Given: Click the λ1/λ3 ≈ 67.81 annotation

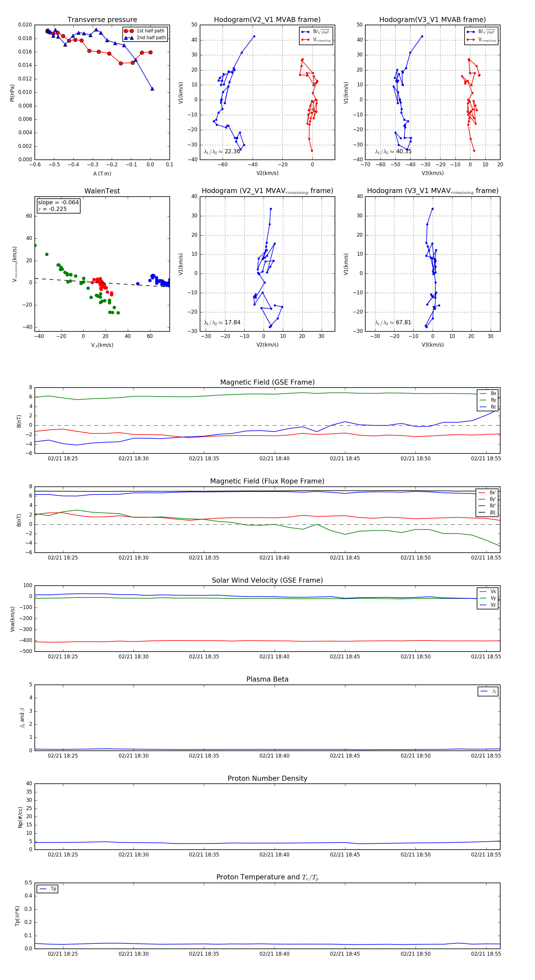Looking at the screenshot, I should point(393,323).
